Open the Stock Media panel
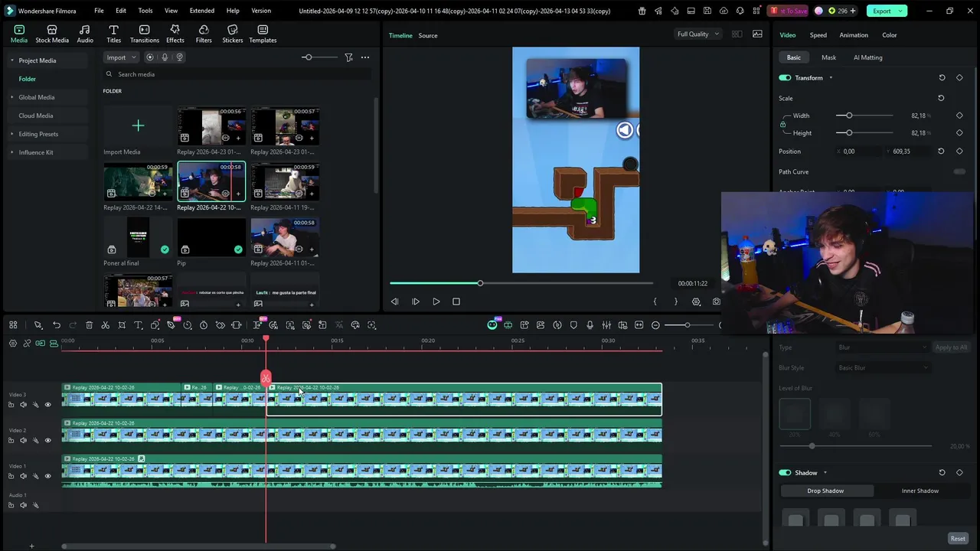This screenshot has height=551, width=980. (52, 34)
